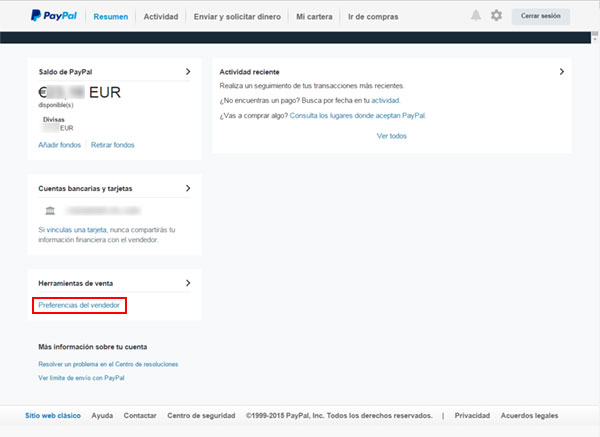Screen dimensions: 600x437
Task: Open the Resumen tab
Action: click(x=111, y=17)
